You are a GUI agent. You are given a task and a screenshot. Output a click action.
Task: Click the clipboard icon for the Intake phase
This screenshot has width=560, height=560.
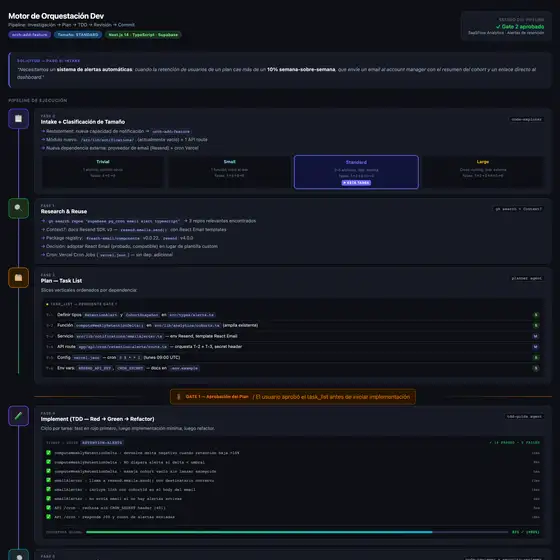point(18,119)
